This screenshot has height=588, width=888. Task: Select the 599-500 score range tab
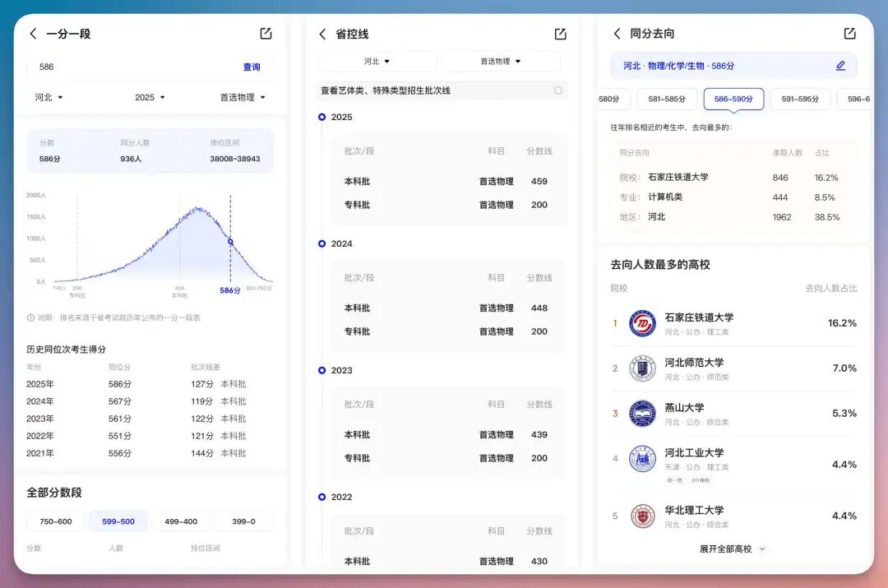(x=118, y=521)
